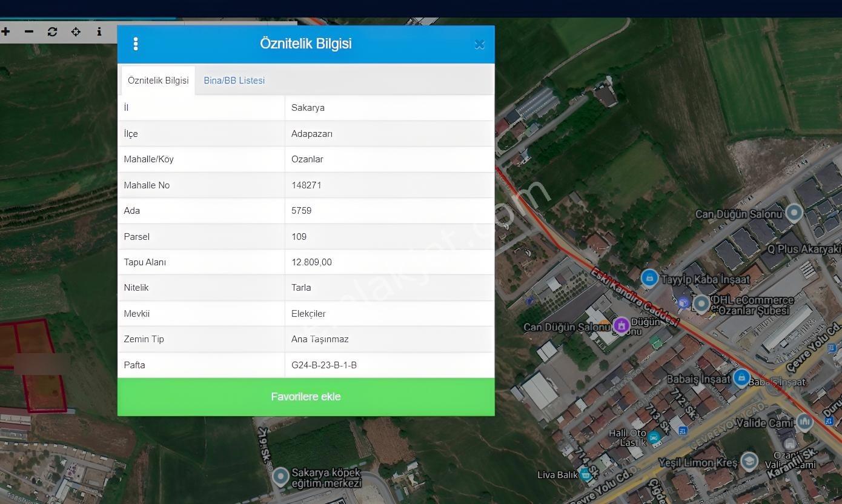The image size is (842, 504).
Task: Close the Öznitelik Bilgisi dialog
Action: [x=479, y=44]
